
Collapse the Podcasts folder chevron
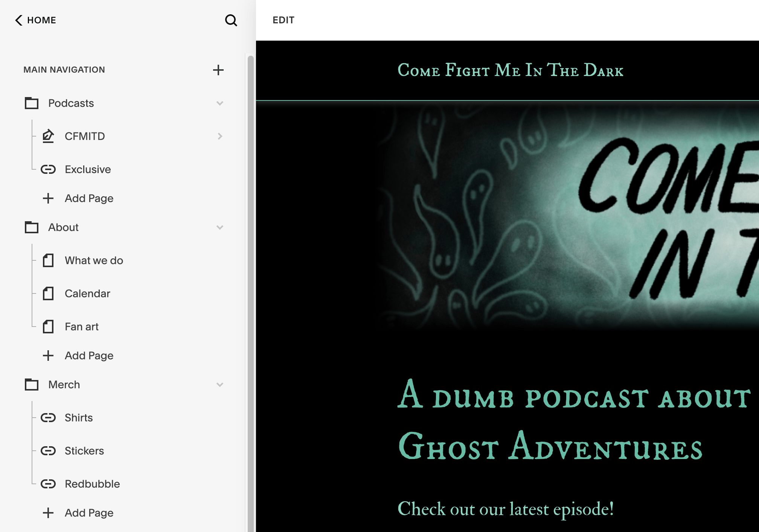click(x=220, y=103)
